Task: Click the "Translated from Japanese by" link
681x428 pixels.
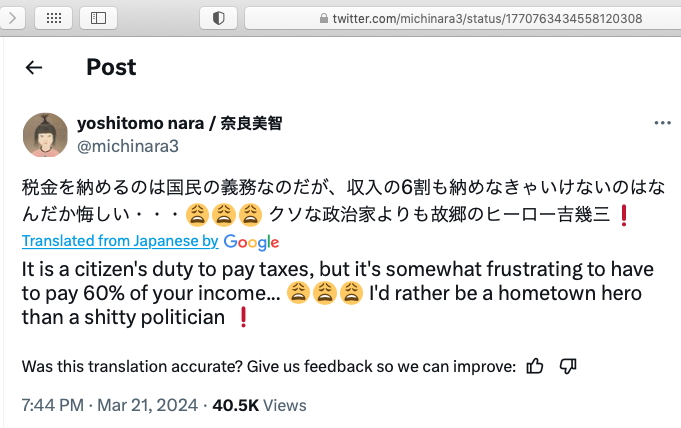Action: [120, 241]
